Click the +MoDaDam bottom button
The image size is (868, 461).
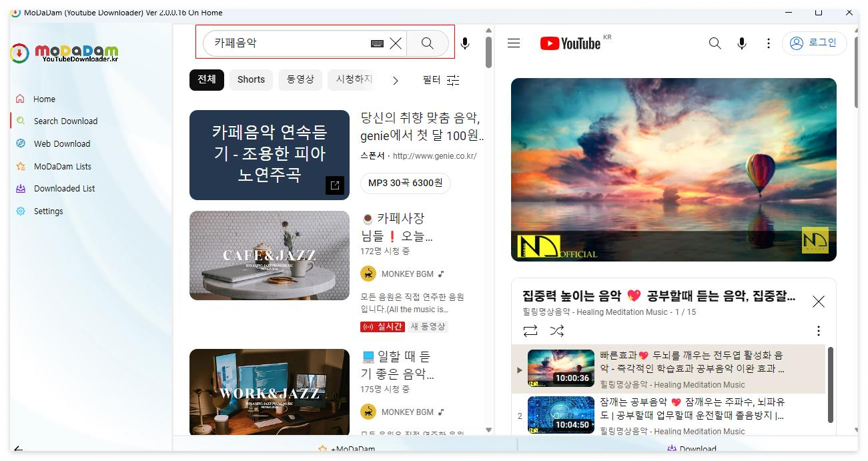click(x=346, y=449)
